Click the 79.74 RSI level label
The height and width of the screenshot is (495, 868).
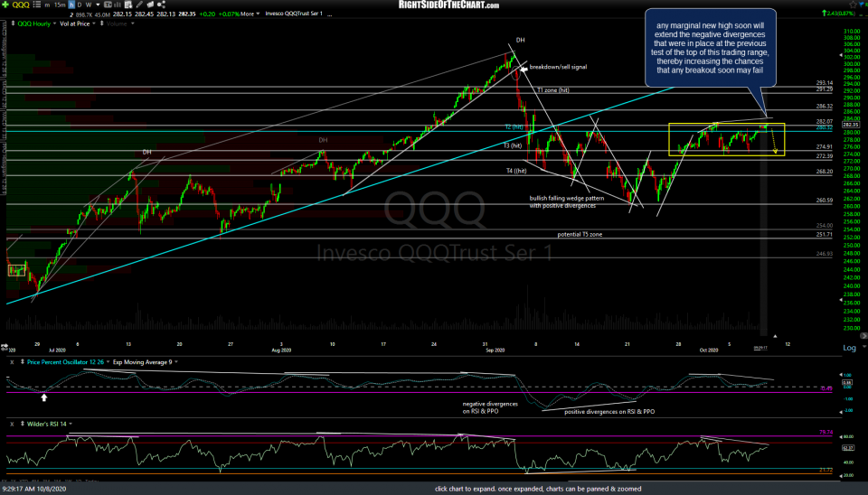coord(826,433)
